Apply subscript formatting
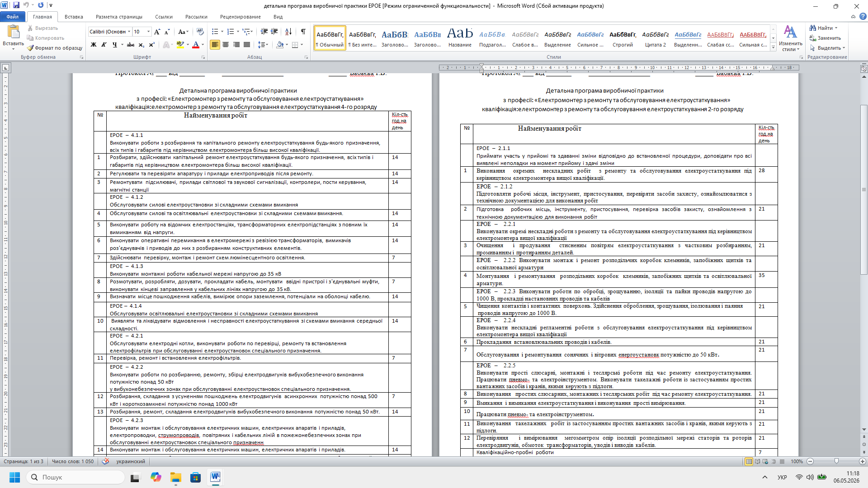868x488 pixels. 141,45
